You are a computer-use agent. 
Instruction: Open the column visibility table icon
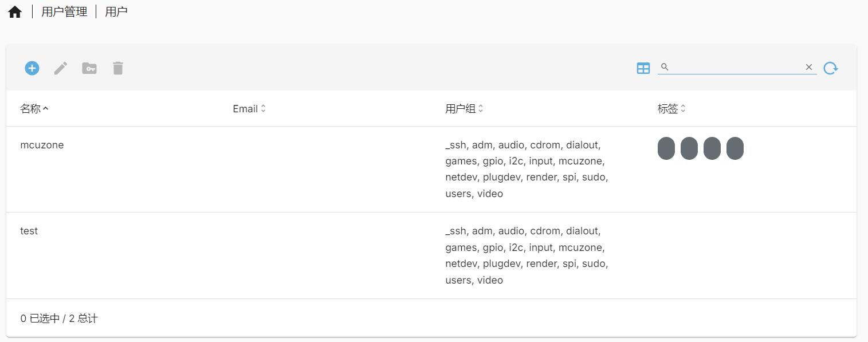pyautogui.click(x=643, y=68)
